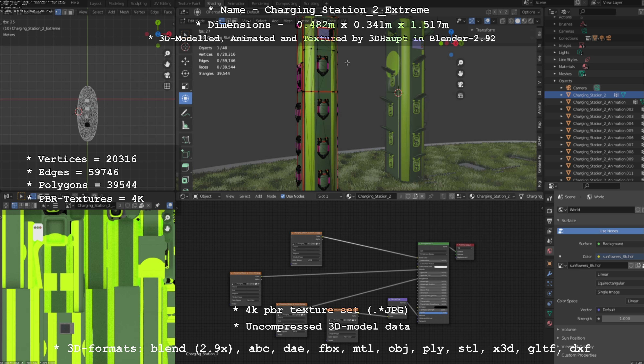Open Output properties printer tab icon

pos(549,221)
